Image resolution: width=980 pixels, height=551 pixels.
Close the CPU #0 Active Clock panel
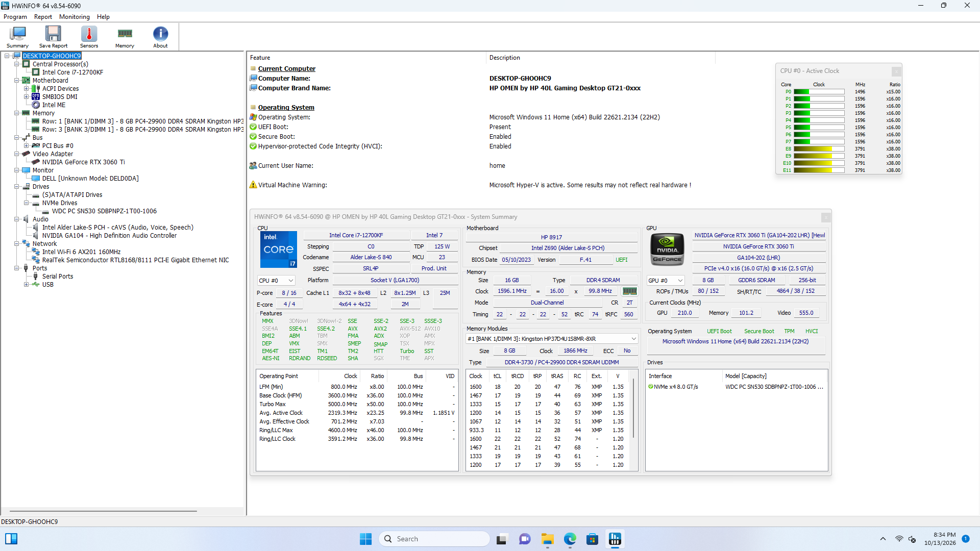tap(896, 71)
